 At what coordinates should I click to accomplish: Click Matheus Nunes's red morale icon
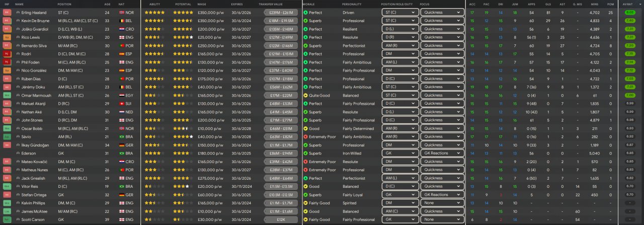305,170
